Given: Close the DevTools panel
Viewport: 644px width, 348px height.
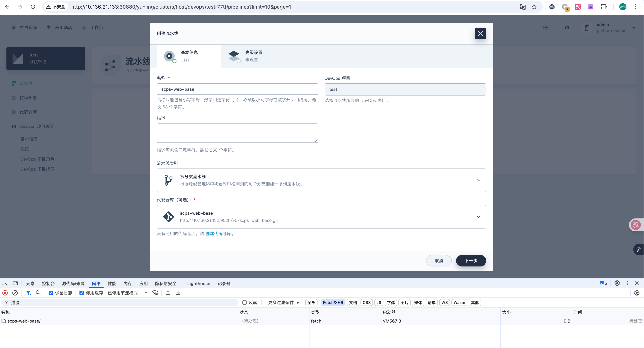Looking at the screenshot, I should point(637,283).
